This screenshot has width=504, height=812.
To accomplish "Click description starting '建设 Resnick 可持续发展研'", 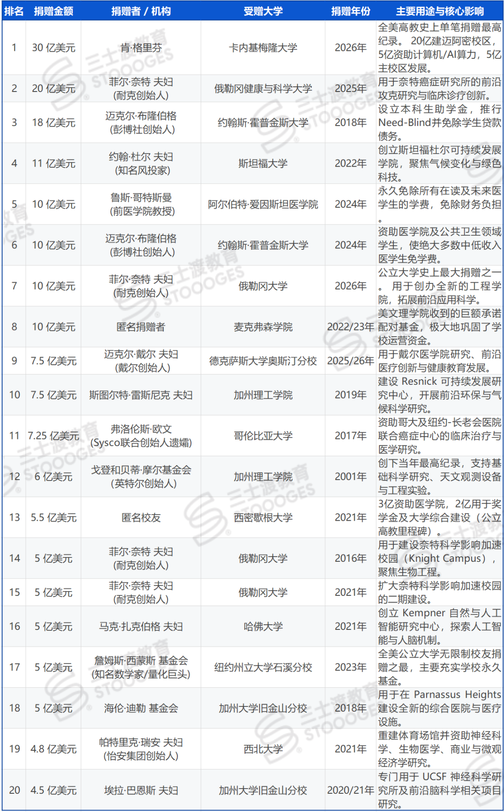I will [440, 395].
